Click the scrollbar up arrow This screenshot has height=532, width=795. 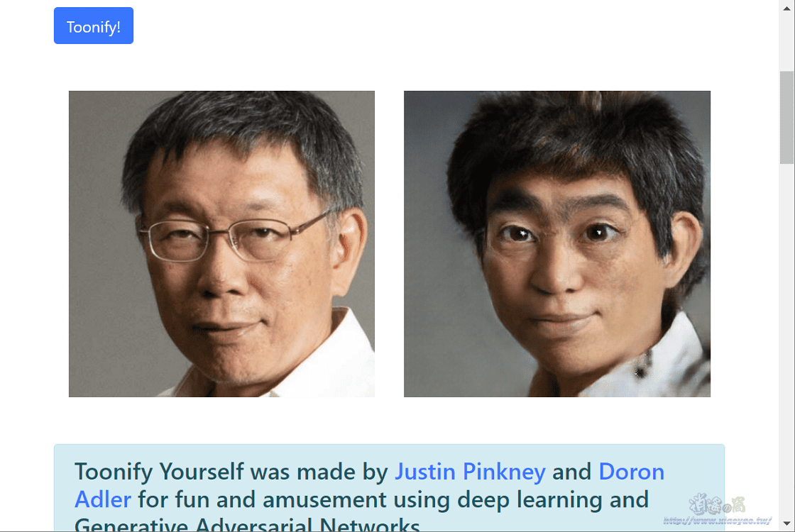[786, 8]
